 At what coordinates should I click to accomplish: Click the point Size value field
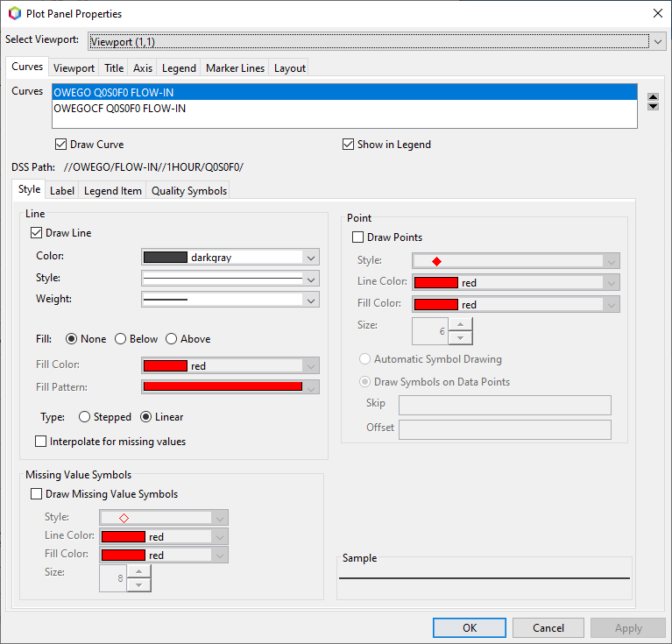pyautogui.click(x=430, y=331)
